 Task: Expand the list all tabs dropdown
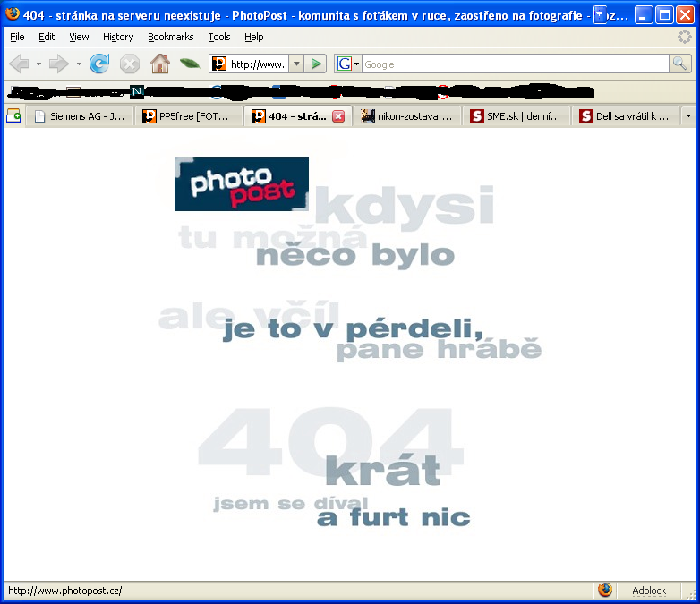[687, 116]
